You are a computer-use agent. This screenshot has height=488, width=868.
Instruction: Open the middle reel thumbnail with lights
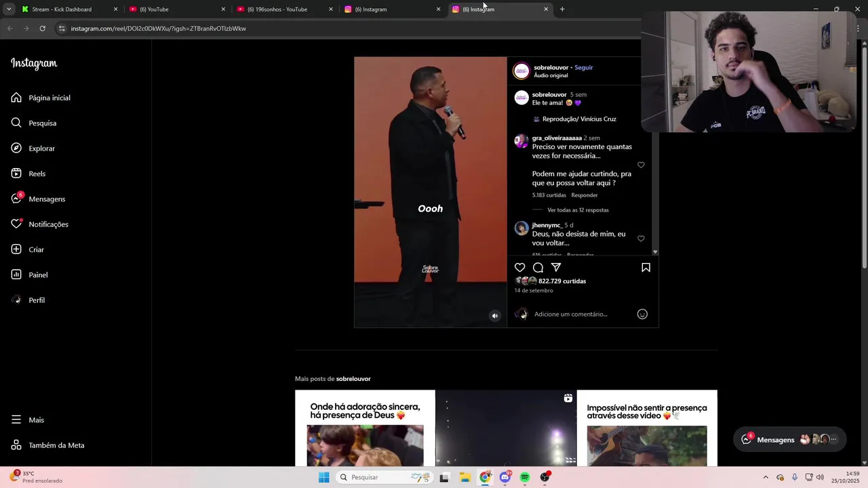click(x=506, y=428)
